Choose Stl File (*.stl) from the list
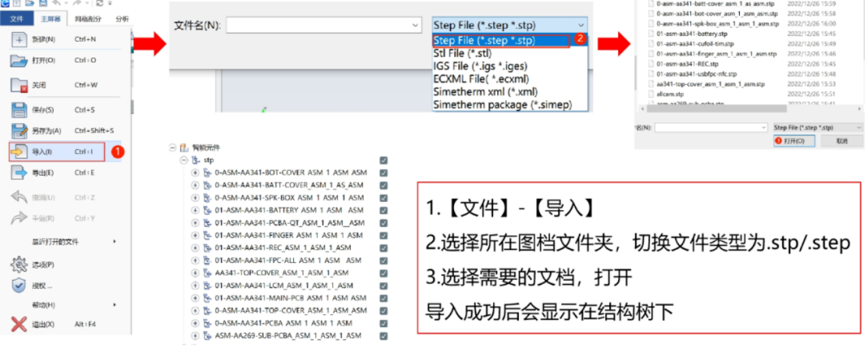This screenshot has height=346, width=868. pos(462,53)
